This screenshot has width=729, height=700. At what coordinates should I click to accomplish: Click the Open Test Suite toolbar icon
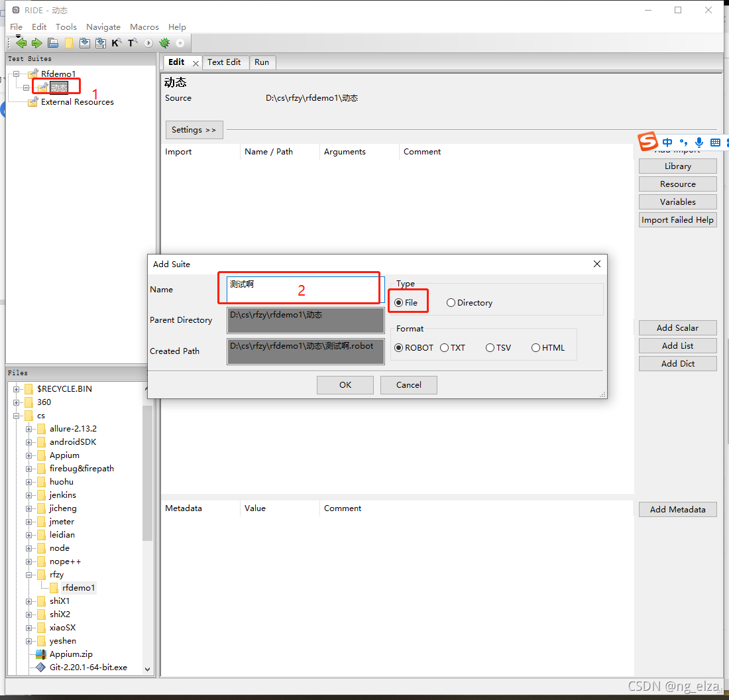pyautogui.click(x=53, y=43)
